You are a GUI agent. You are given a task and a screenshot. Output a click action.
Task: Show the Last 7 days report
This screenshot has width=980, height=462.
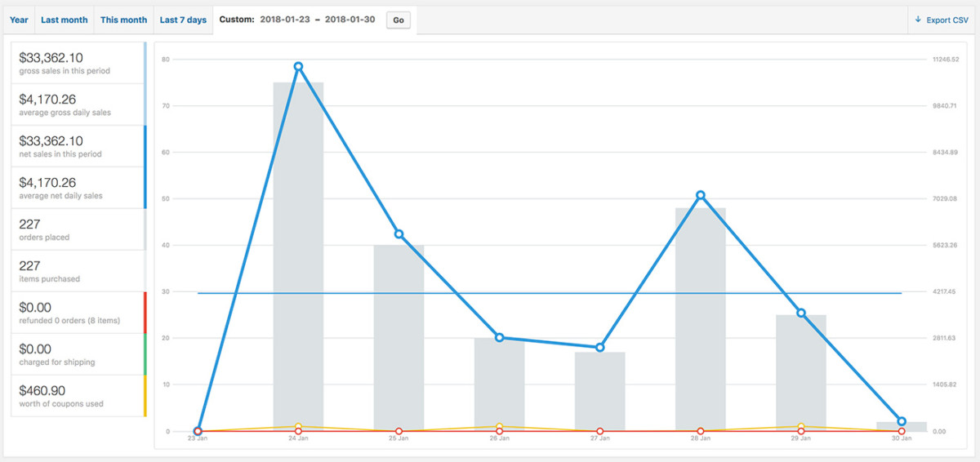[183, 20]
